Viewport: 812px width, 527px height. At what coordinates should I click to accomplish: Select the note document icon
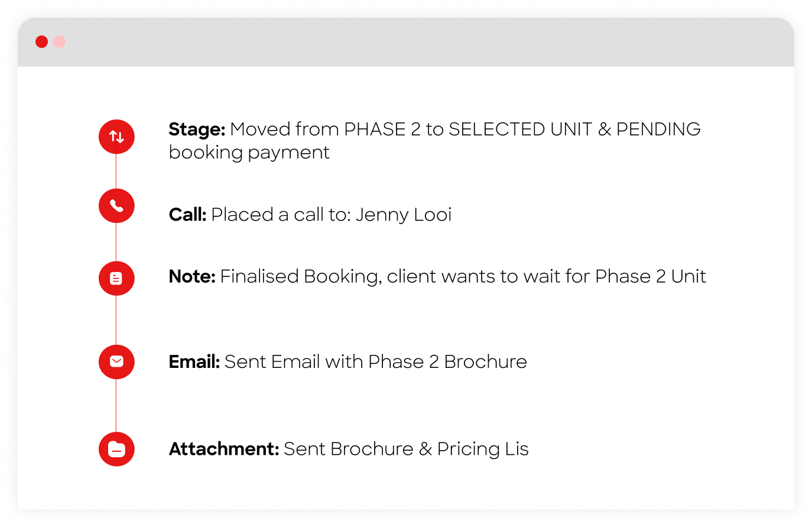(x=116, y=278)
